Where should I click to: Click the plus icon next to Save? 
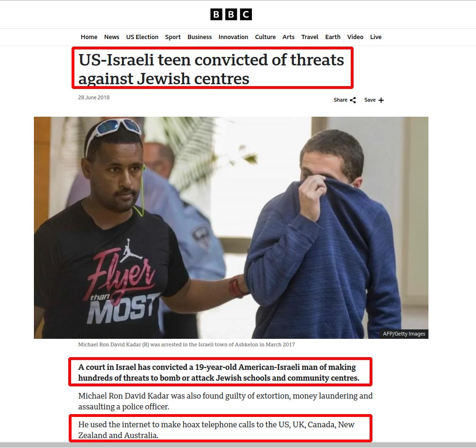pos(381,100)
